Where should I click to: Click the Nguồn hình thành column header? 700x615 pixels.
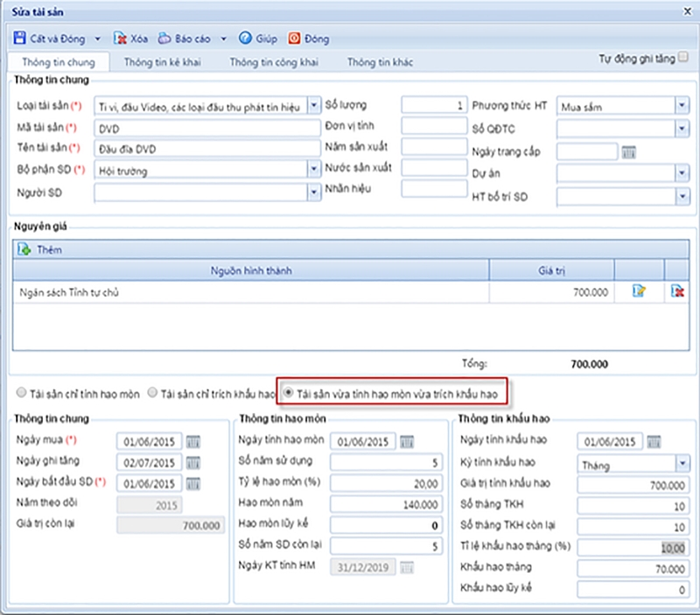pos(251,270)
